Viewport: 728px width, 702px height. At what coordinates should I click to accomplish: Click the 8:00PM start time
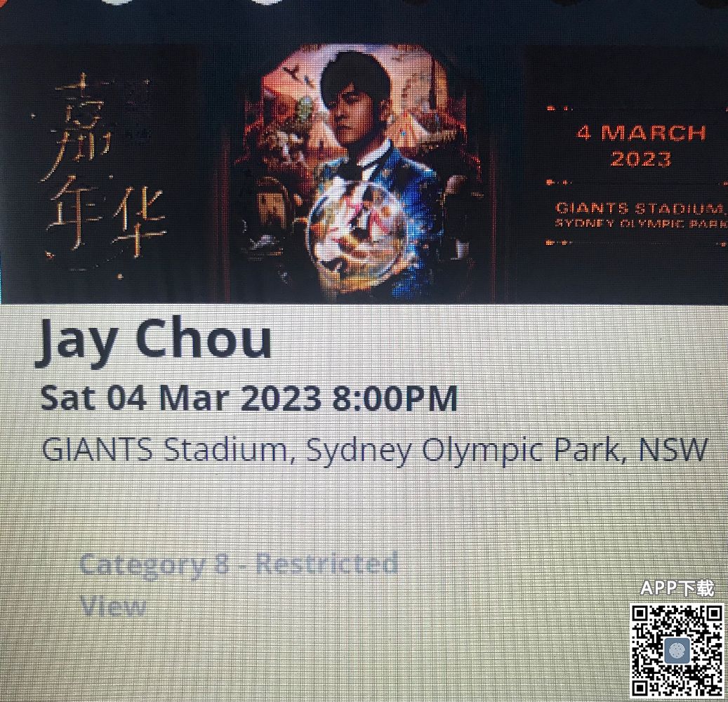coord(395,398)
